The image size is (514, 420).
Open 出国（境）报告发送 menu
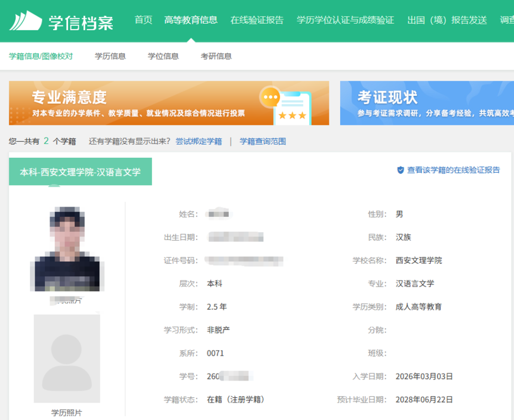[447, 20]
